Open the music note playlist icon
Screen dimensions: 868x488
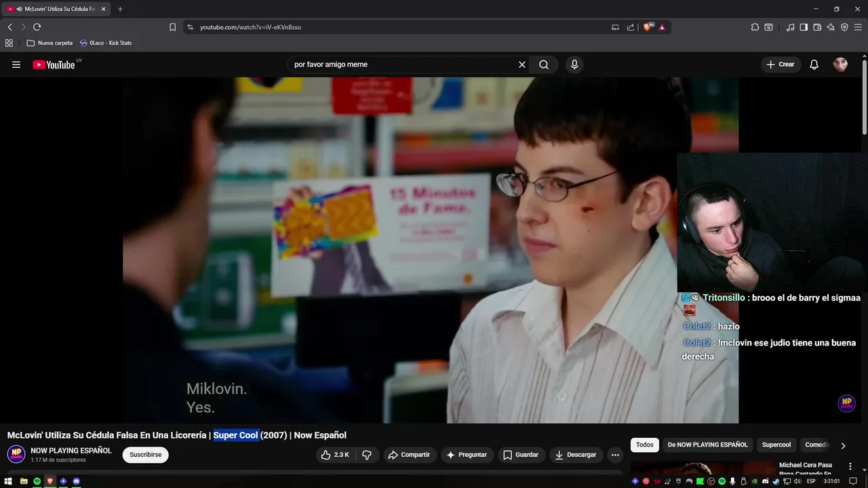tap(790, 27)
